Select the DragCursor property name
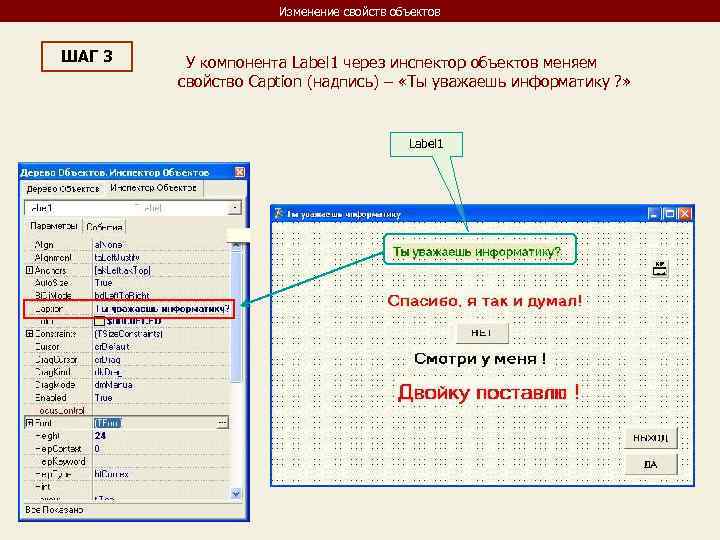Image resolution: width=720 pixels, height=540 pixels. tap(56, 360)
